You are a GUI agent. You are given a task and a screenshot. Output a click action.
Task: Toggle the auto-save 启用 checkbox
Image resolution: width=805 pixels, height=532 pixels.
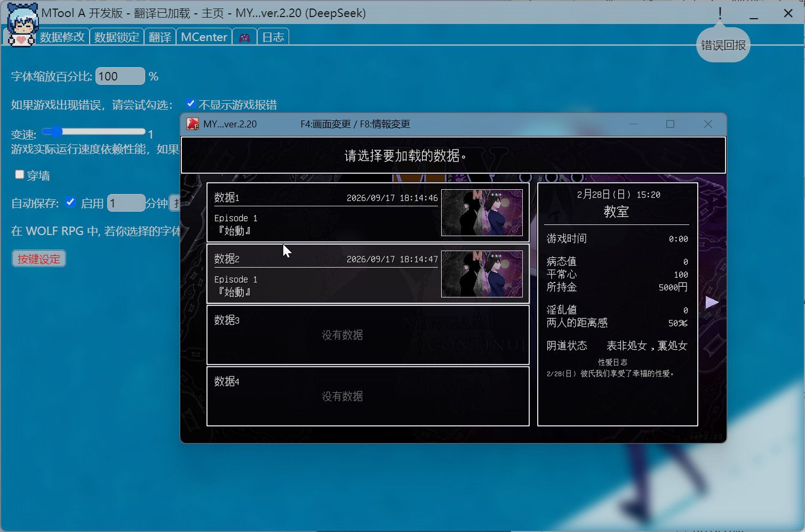70,202
